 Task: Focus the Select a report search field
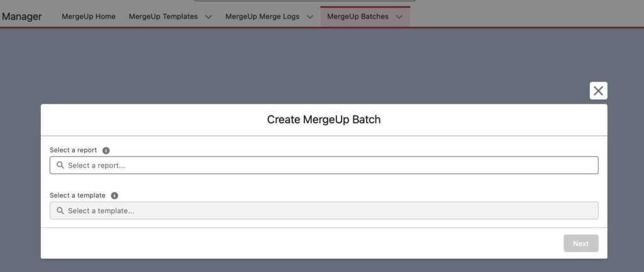click(x=324, y=165)
